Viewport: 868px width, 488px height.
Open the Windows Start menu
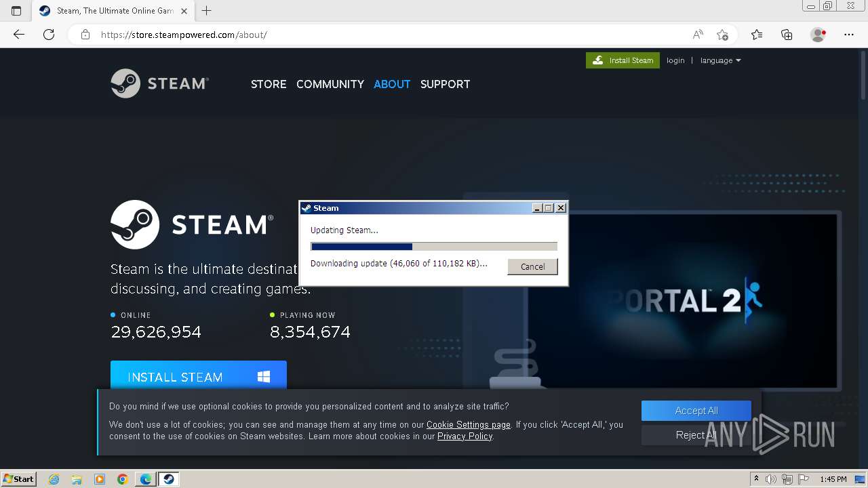coord(19,479)
